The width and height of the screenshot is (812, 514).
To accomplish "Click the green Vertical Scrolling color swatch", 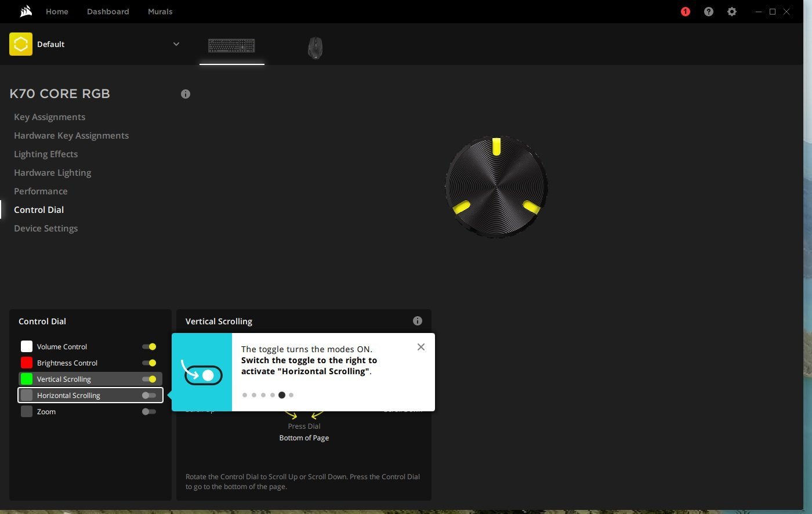I will click(x=27, y=379).
